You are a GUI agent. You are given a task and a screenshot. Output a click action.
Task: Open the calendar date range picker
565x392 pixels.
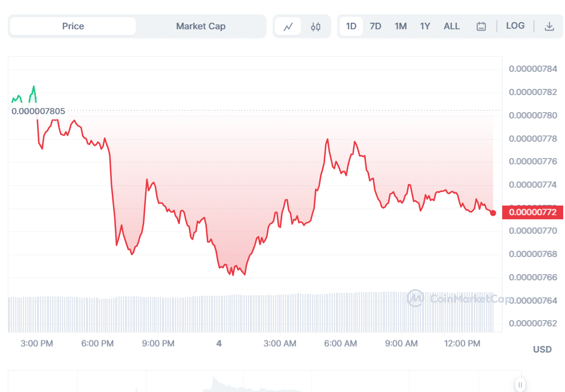[x=481, y=26]
